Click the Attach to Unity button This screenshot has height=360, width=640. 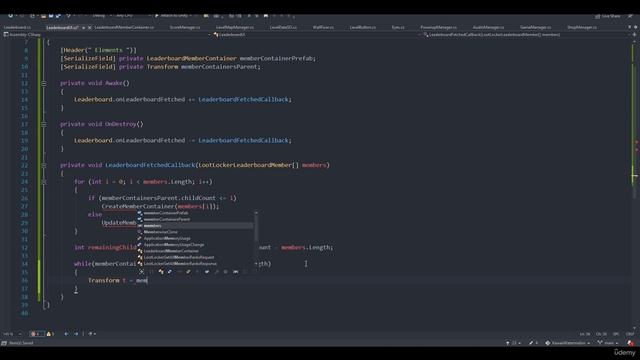click(x=173, y=16)
